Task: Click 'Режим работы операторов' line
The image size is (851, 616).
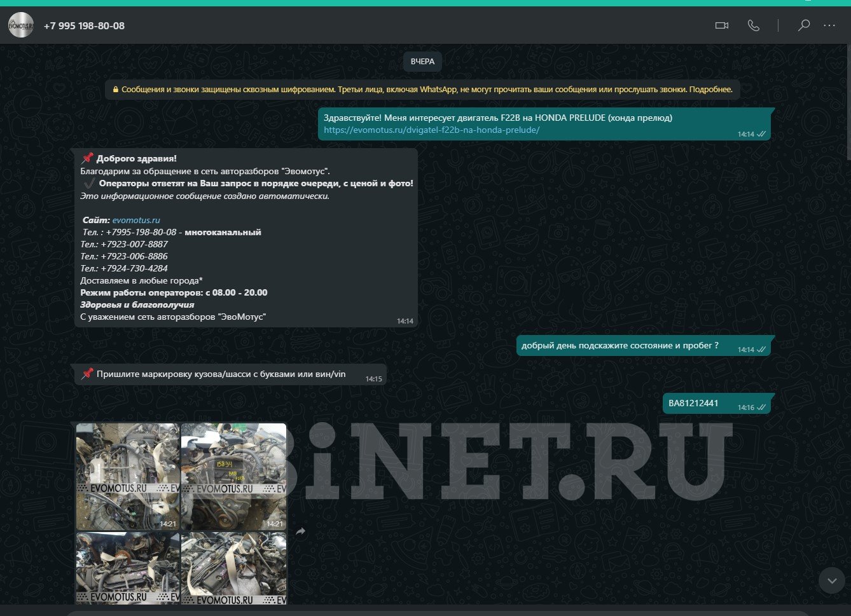Action: pyautogui.click(x=174, y=292)
